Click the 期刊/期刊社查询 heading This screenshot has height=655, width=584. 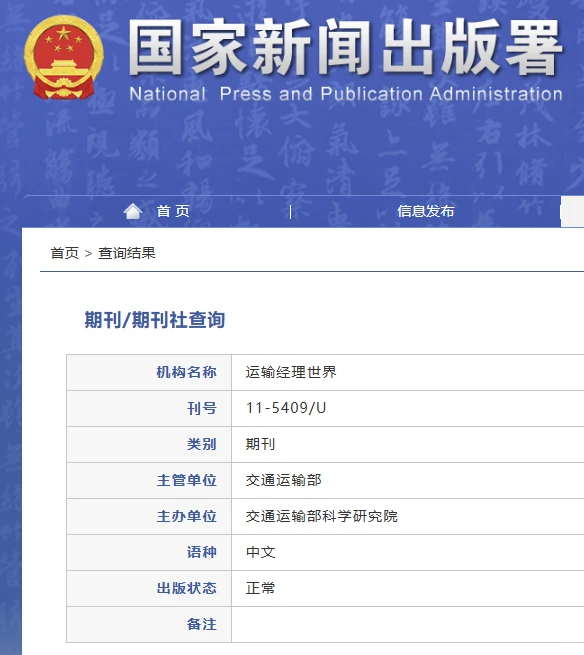(155, 320)
